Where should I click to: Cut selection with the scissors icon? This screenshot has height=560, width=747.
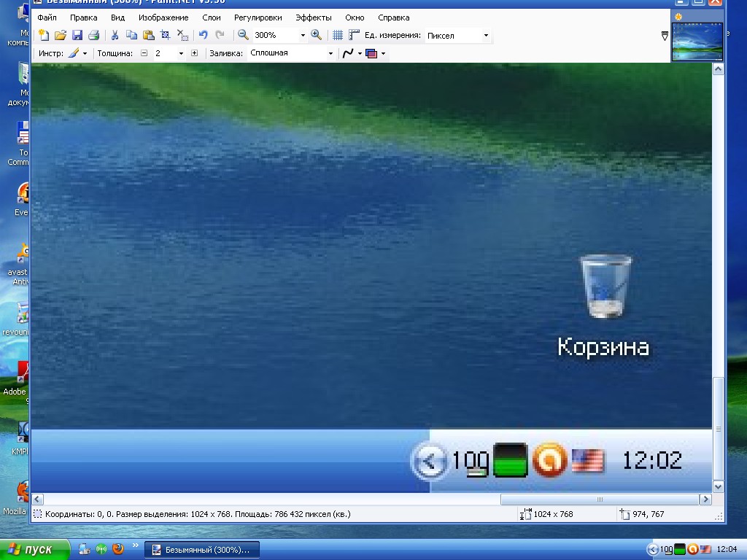(115, 35)
